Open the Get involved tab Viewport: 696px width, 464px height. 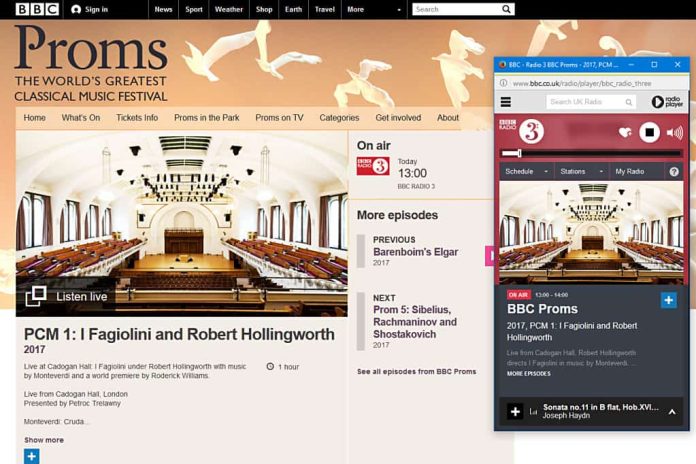tap(398, 118)
